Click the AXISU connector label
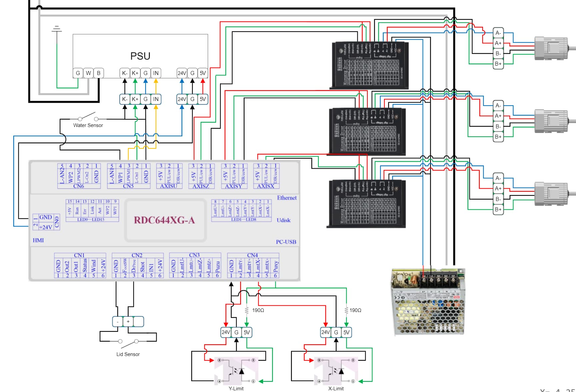 coord(169,186)
